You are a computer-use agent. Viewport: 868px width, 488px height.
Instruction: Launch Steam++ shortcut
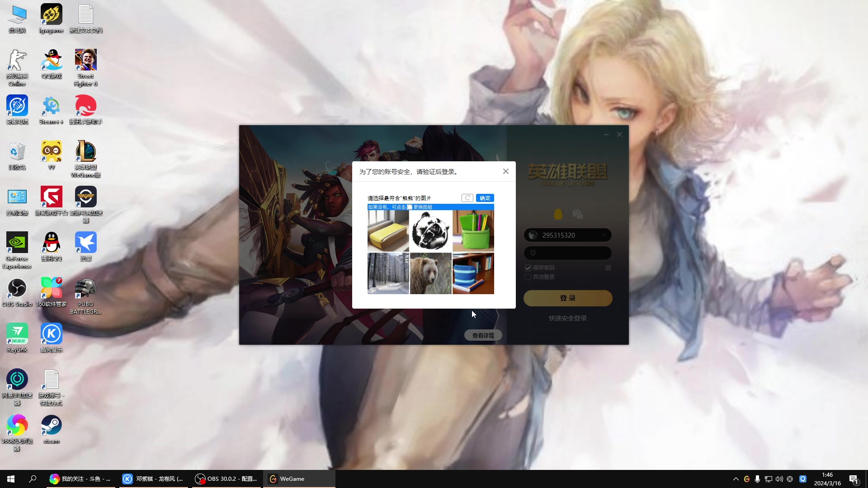51,110
